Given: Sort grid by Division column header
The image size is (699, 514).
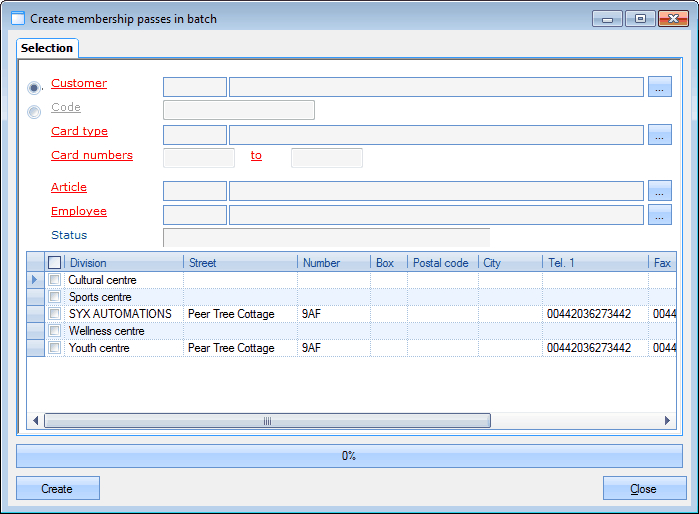Looking at the screenshot, I should pos(124,263).
